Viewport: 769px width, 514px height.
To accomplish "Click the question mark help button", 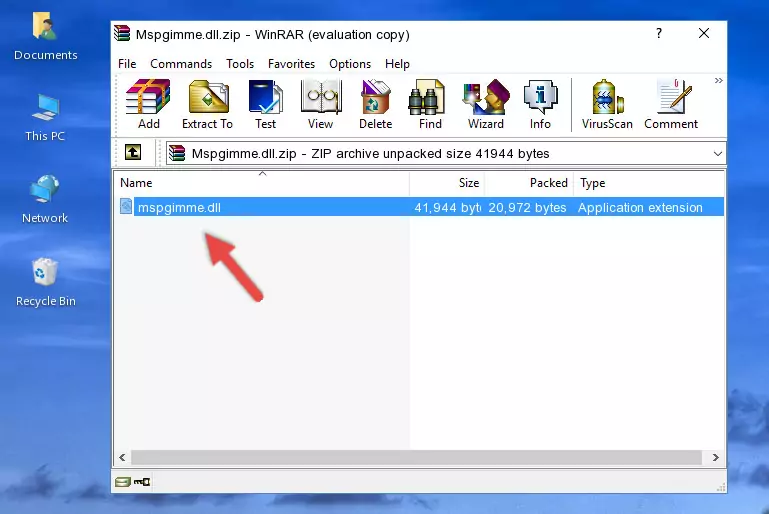I will coord(659,33).
